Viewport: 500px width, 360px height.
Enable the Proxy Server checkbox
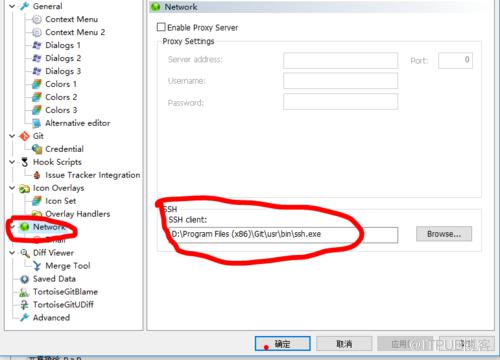[161, 27]
